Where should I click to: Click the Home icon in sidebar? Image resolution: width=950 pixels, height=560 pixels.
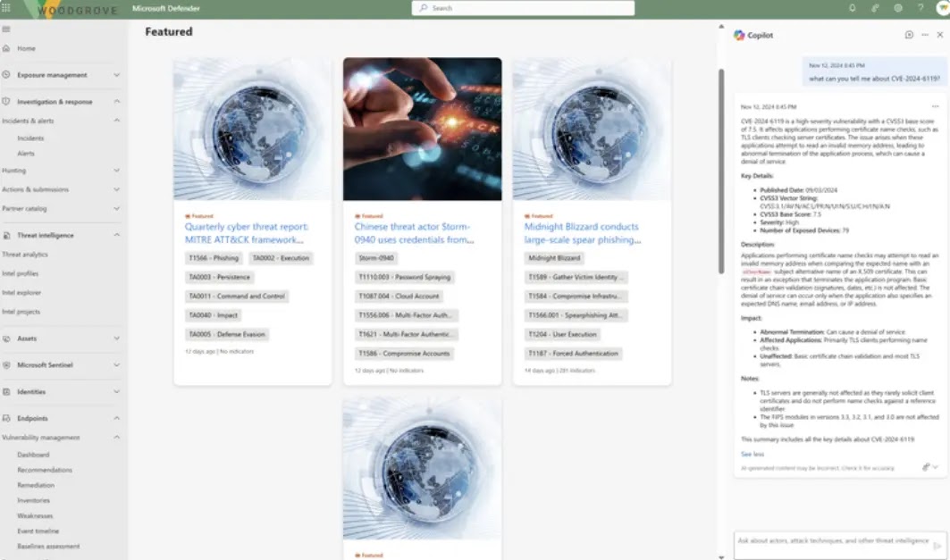tap(6, 48)
